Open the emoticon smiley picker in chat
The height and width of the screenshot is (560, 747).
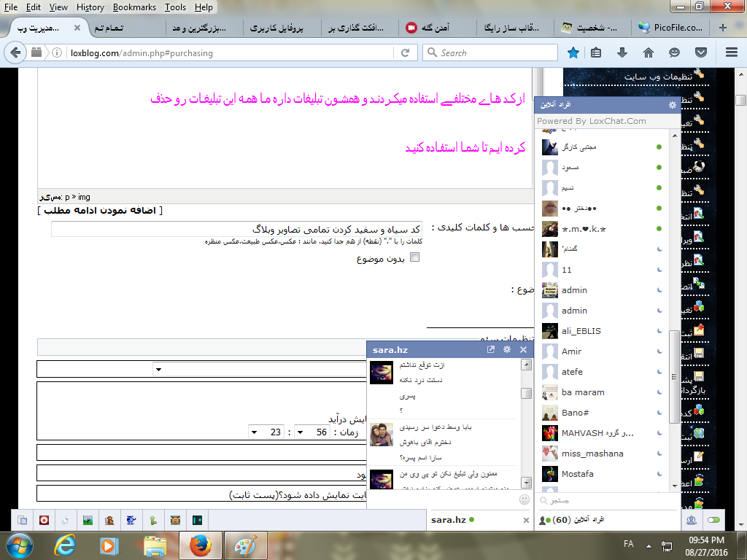coord(524,499)
